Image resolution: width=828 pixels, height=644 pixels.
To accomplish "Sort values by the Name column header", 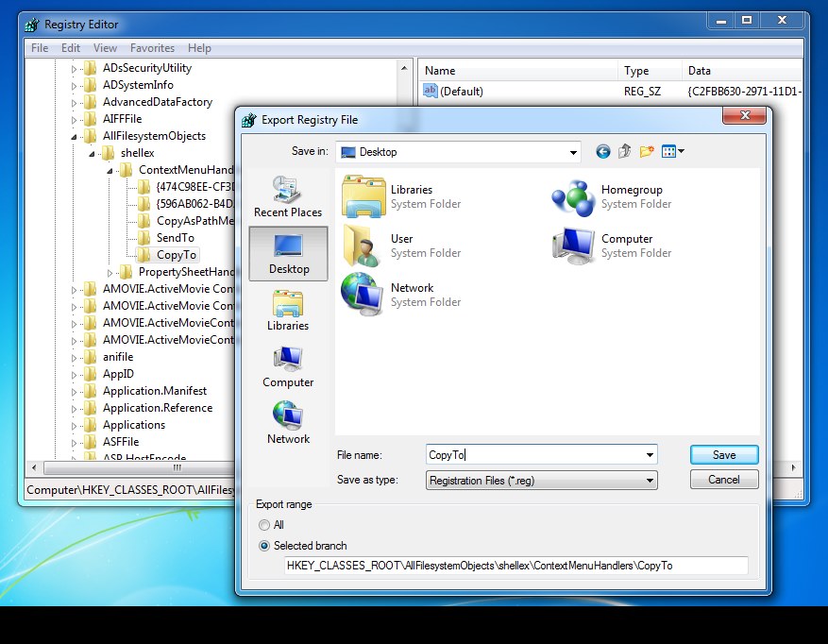I will tap(517, 71).
